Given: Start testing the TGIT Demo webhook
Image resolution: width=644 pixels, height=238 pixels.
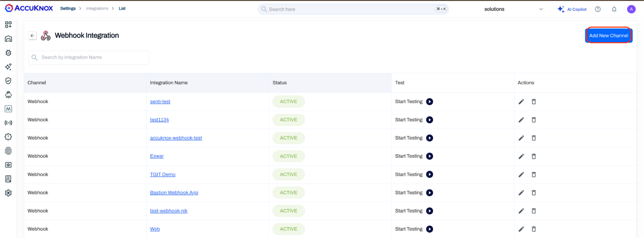Looking at the screenshot, I should tap(429, 175).
